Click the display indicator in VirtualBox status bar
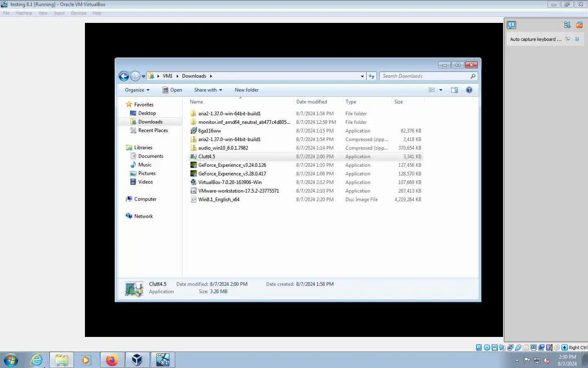 [x=533, y=348]
